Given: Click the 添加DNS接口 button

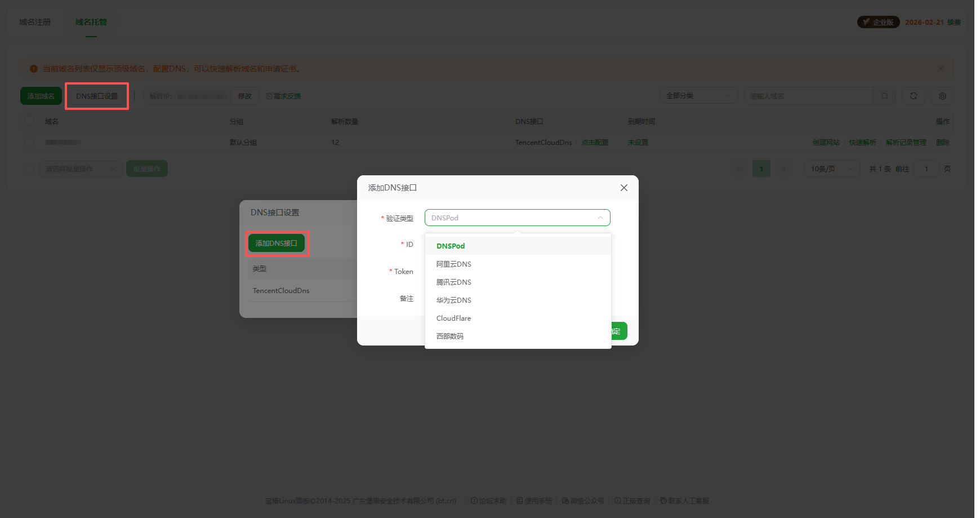Looking at the screenshot, I should [x=276, y=243].
